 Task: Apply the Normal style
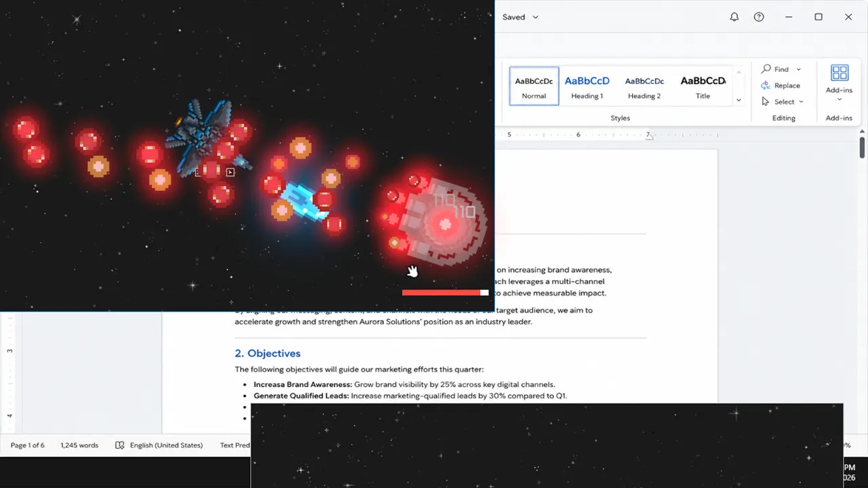point(534,86)
